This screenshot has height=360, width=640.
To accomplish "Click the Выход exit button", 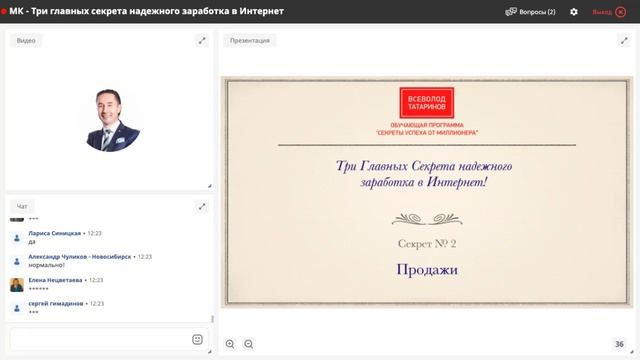I will (x=609, y=12).
